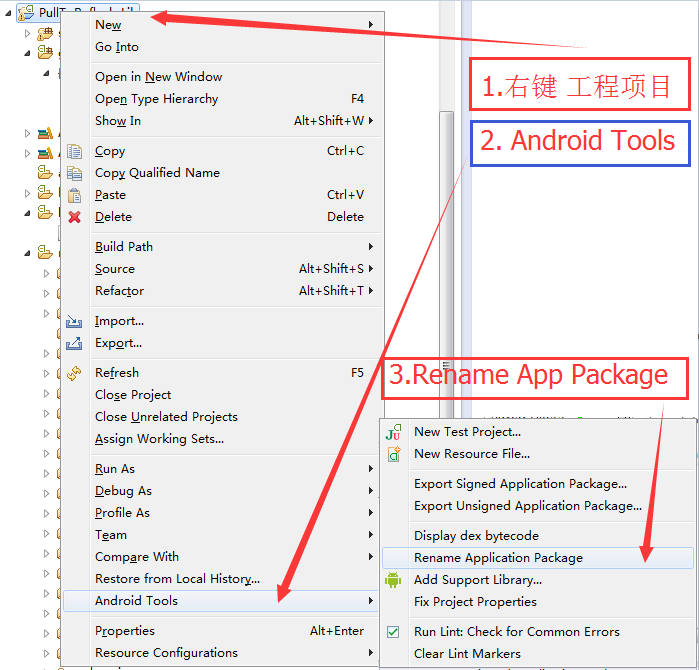Viewport: 699px width, 670px height.
Task: Expand Resource Configurations submenu arrow
Action: [370, 653]
